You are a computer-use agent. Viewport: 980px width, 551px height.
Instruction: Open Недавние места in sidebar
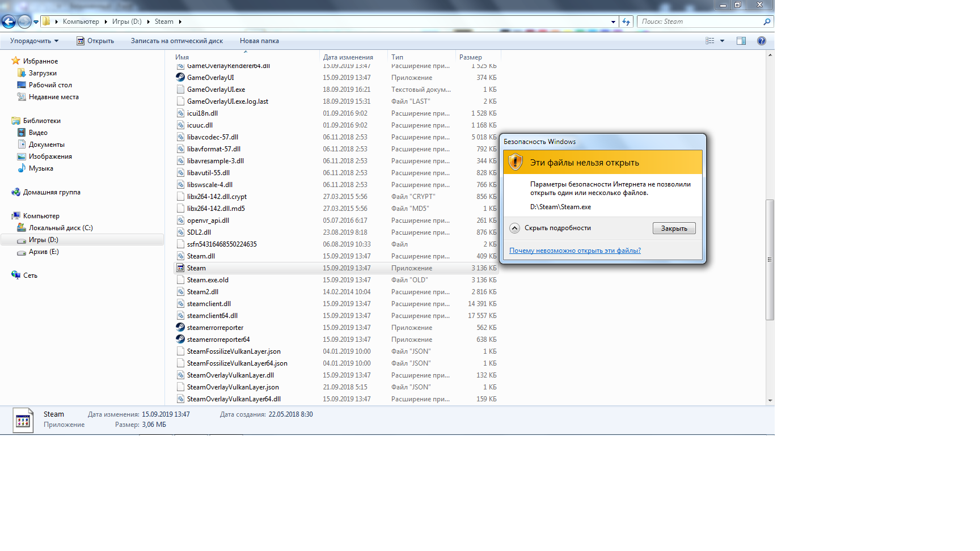[x=53, y=97]
